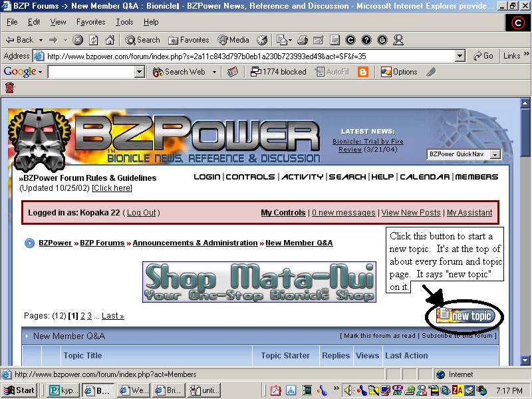
Task: Launch Adobe Acrobat from quick launch
Action: (x=275, y=390)
